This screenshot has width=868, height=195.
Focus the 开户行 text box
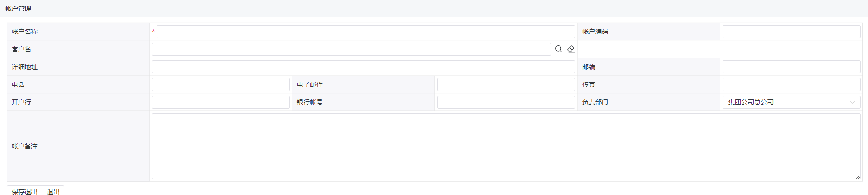pyautogui.click(x=221, y=102)
